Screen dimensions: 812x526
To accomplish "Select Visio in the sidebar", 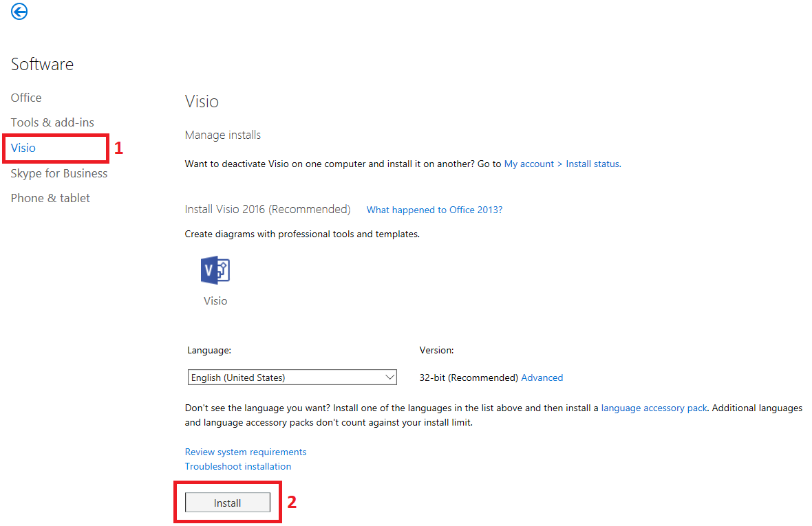I will [x=23, y=148].
